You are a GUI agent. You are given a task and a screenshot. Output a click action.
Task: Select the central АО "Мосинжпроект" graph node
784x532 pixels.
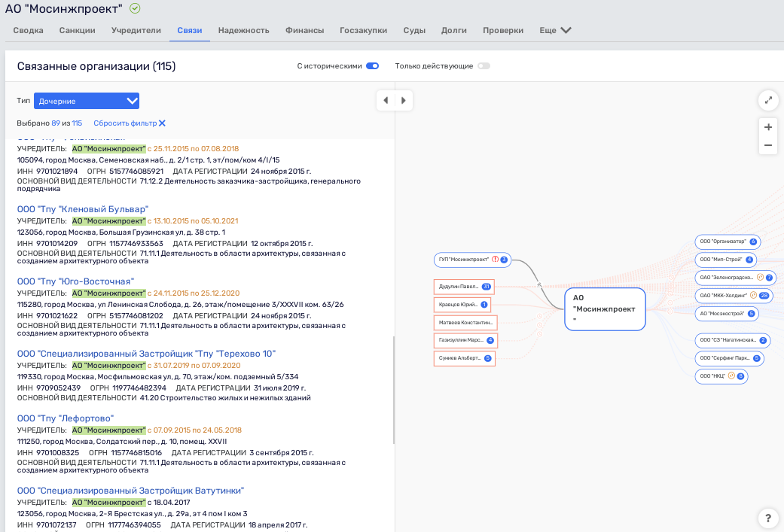point(605,309)
